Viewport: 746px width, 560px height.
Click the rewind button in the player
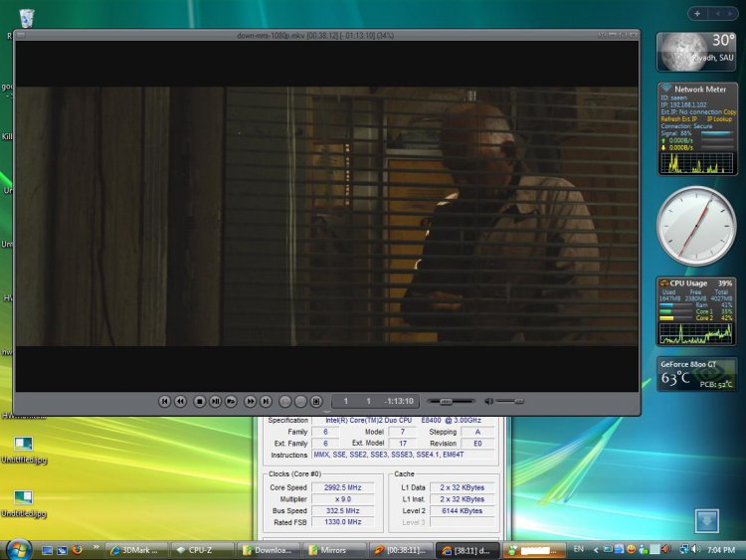pos(180,401)
